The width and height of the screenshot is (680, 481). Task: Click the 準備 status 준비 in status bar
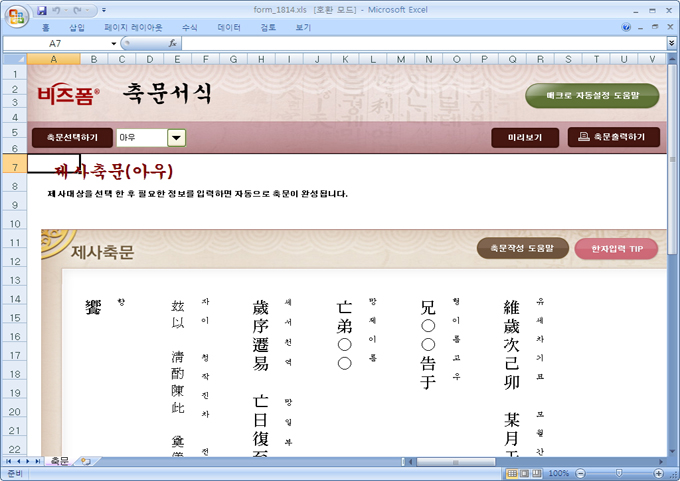click(15, 473)
